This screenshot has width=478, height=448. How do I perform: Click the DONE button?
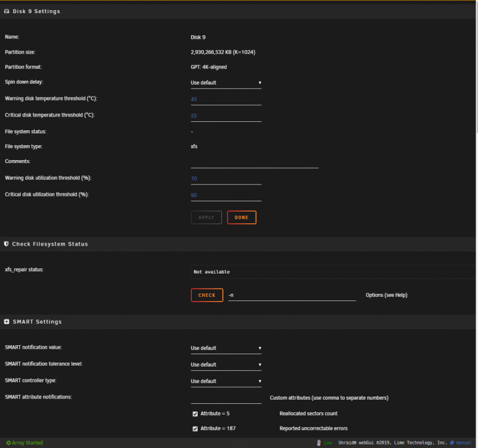click(241, 217)
